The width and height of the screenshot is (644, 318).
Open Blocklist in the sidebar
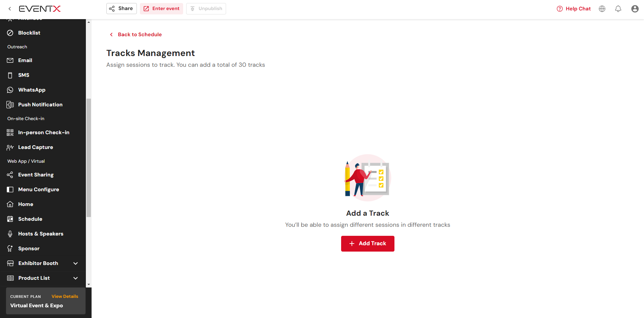click(x=43, y=33)
